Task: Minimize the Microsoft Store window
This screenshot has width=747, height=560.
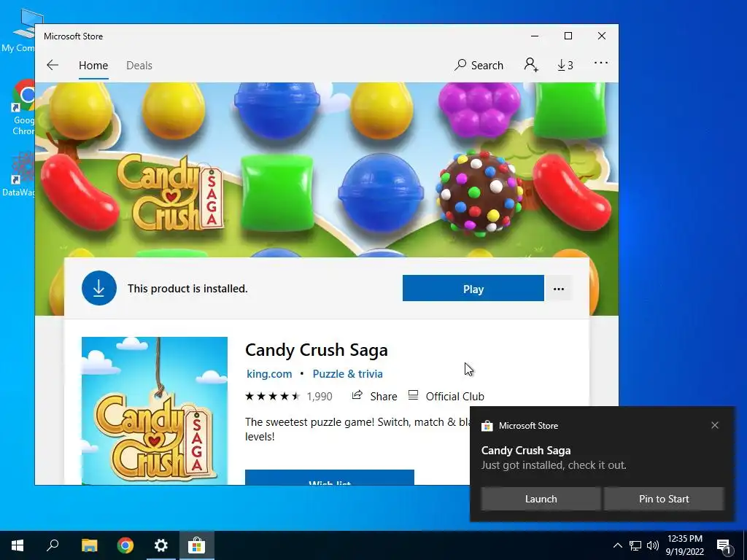Action: pos(535,36)
